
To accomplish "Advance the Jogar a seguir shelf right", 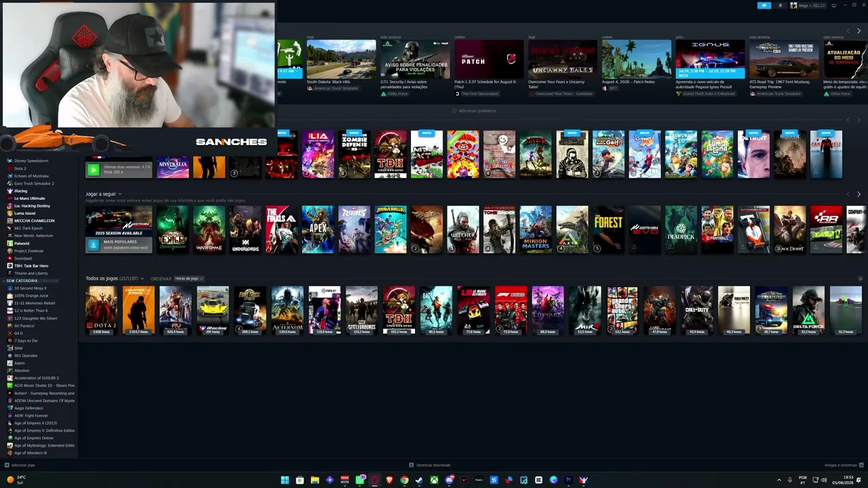I will (x=859, y=195).
